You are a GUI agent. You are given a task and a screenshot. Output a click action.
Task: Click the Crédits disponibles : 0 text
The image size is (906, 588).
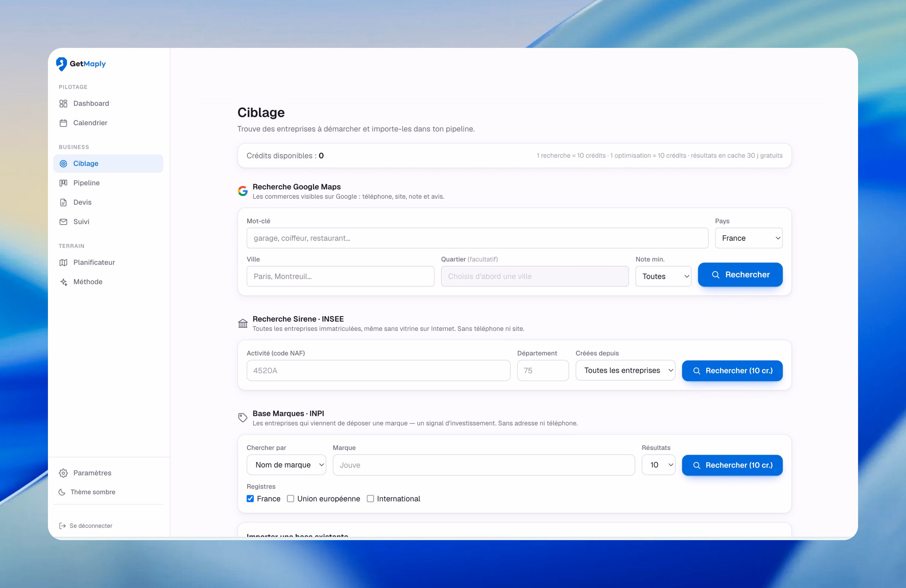(285, 156)
